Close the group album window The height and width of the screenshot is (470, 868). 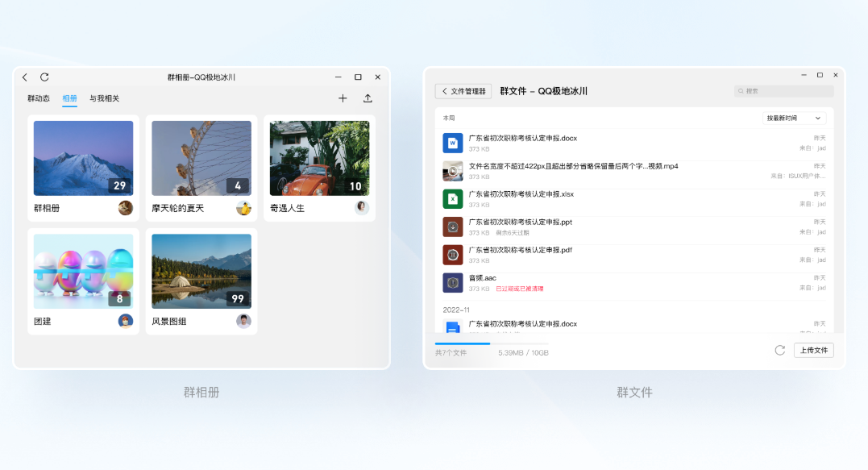point(377,77)
